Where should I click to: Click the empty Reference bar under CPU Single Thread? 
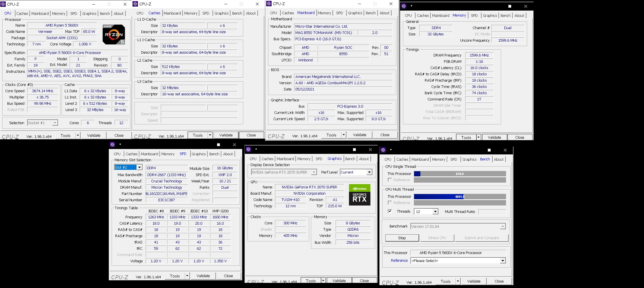[460, 180]
